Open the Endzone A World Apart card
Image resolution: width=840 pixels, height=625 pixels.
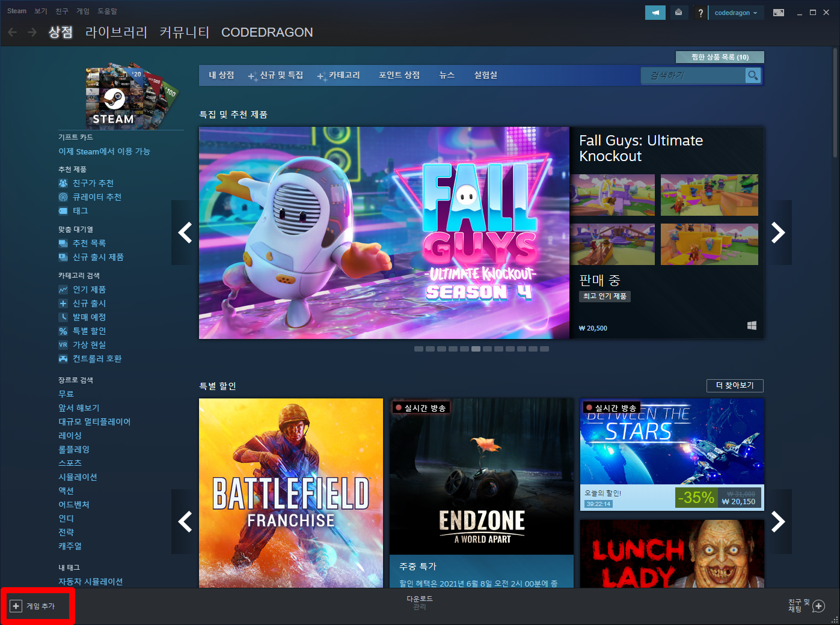pos(482,493)
